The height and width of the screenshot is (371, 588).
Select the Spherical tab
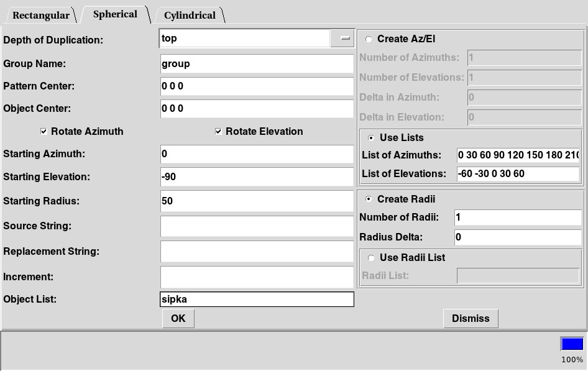115,14
